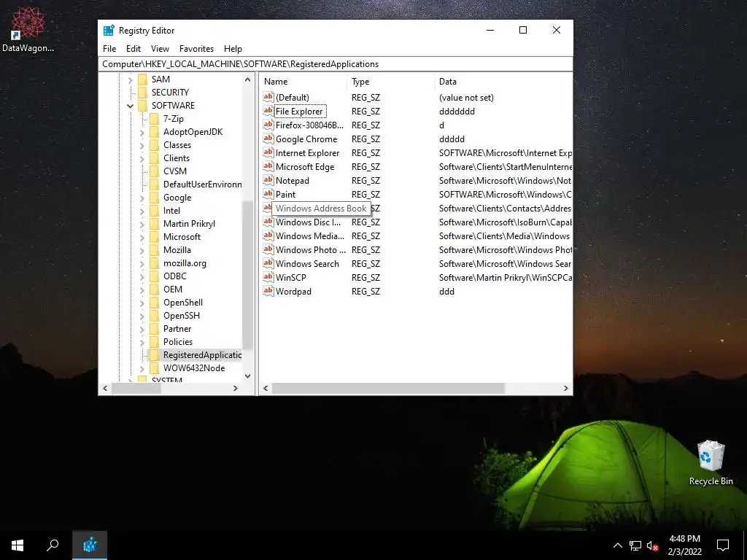Expand the Policies key
The height and width of the screenshot is (560, 747).
(142, 342)
